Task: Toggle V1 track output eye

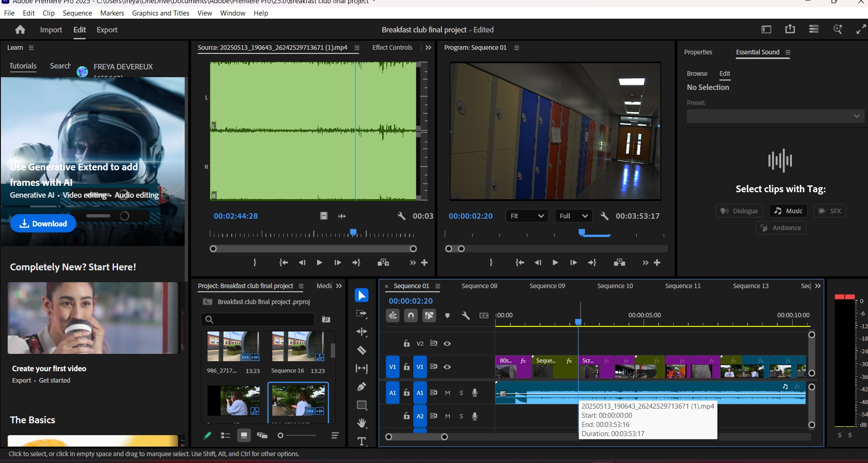Action: pos(447,367)
